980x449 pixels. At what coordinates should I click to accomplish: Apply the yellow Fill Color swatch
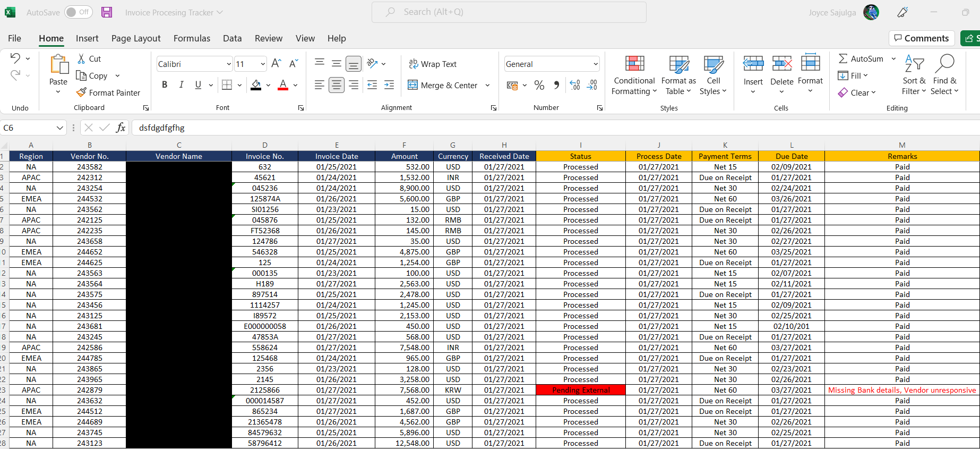click(256, 85)
